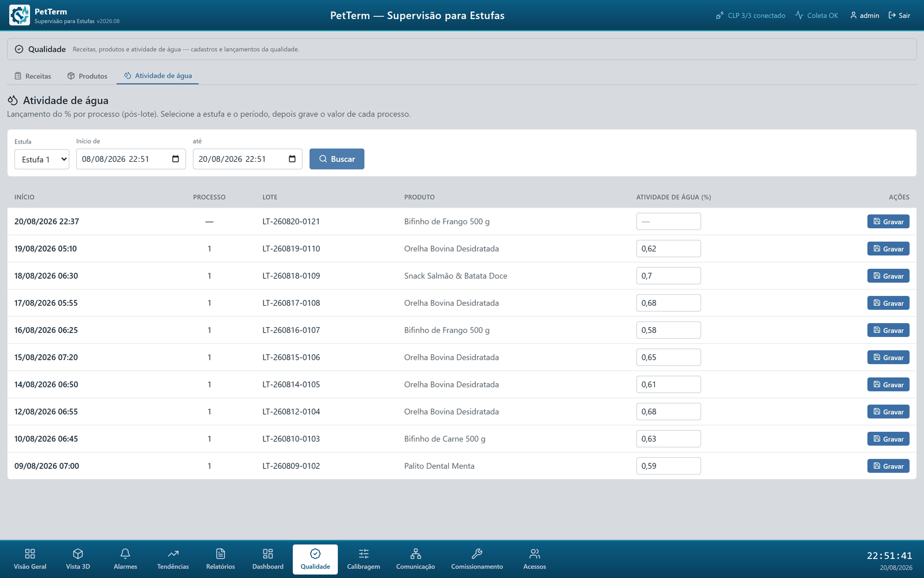Click the Sair logout link
Image resolution: width=924 pixels, height=578 pixels.
(x=899, y=15)
